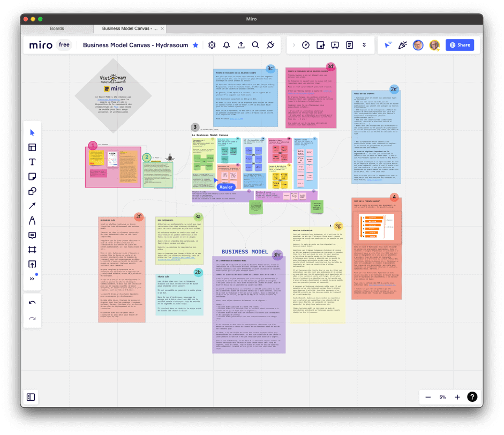The width and height of the screenshot is (504, 435).
Task: Open notifications bell
Action: point(227,45)
